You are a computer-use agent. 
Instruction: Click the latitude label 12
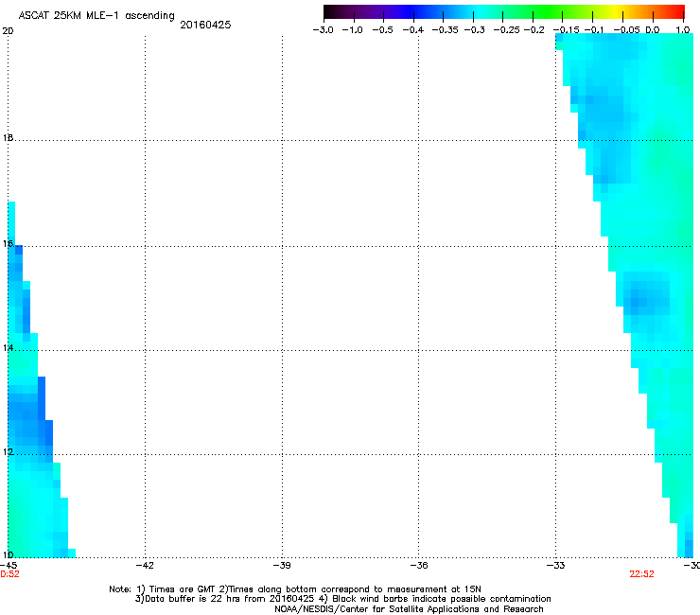8,452
